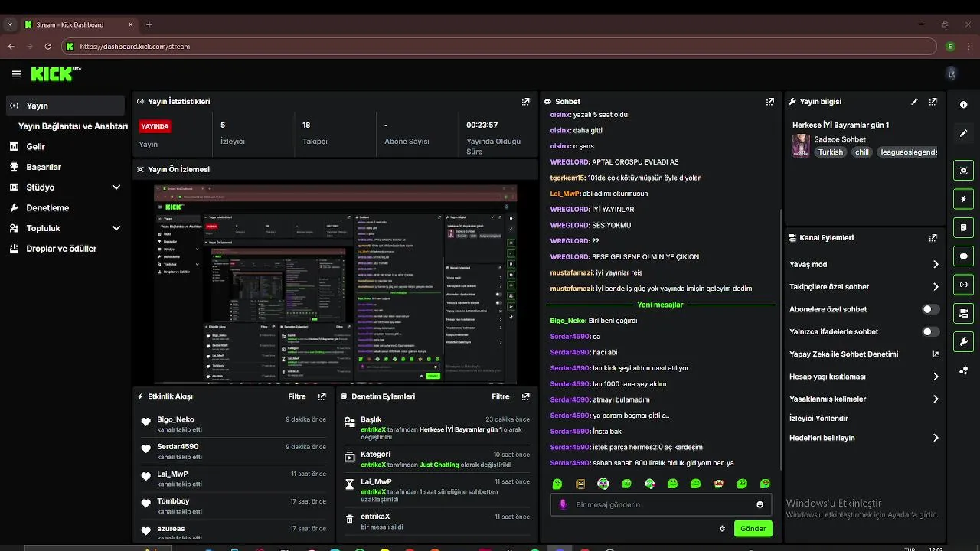
Task: Open Yasaklanmış kelimeler options arrow
Action: click(x=936, y=399)
